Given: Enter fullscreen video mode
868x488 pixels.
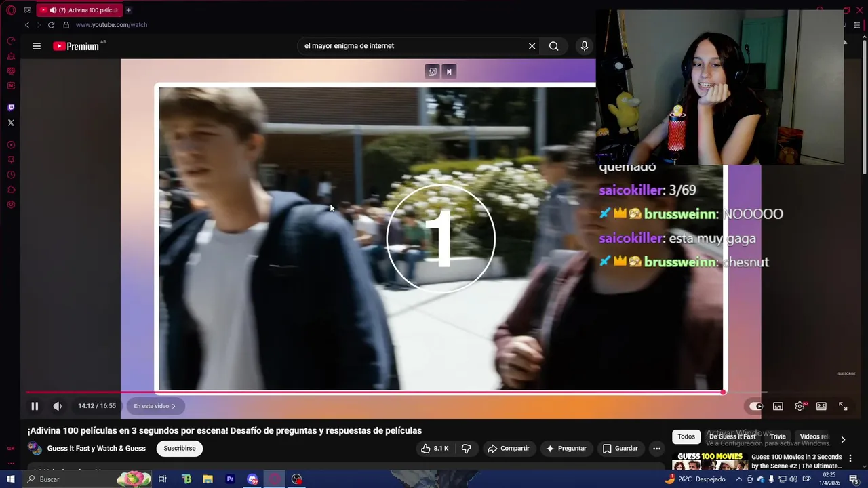Looking at the screenshot, I should click(x=843, y=406).
